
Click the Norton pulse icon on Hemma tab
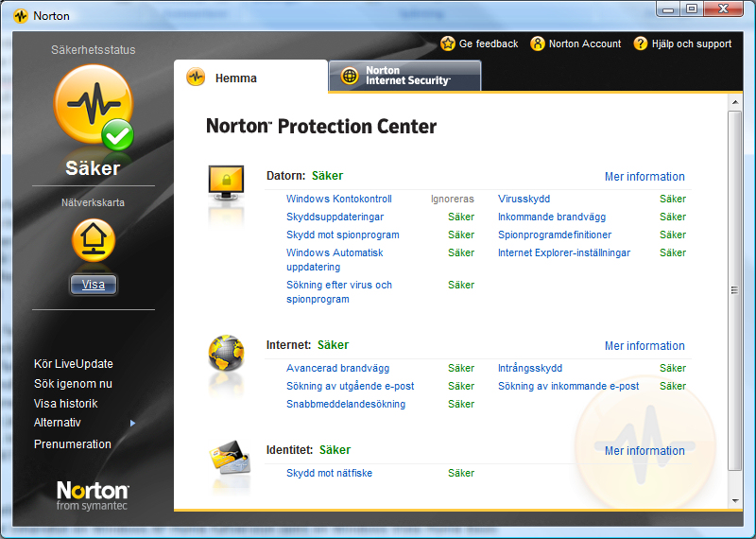click(196, 77)
